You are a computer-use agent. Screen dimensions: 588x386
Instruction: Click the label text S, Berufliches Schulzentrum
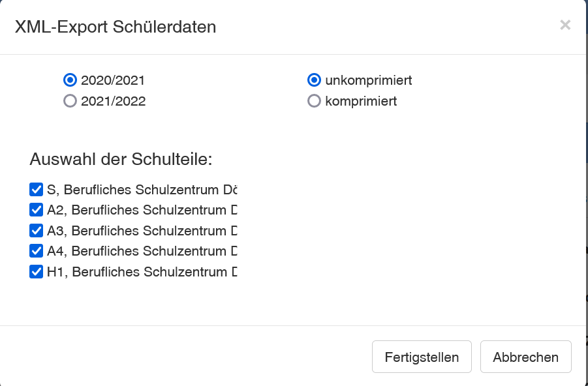coord(142,190)
